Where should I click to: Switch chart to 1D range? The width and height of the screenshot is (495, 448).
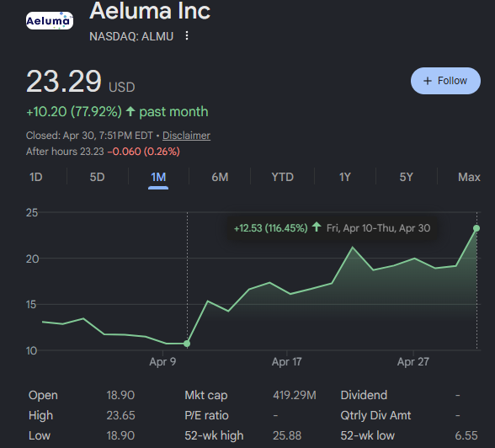[x=35, y=177]
